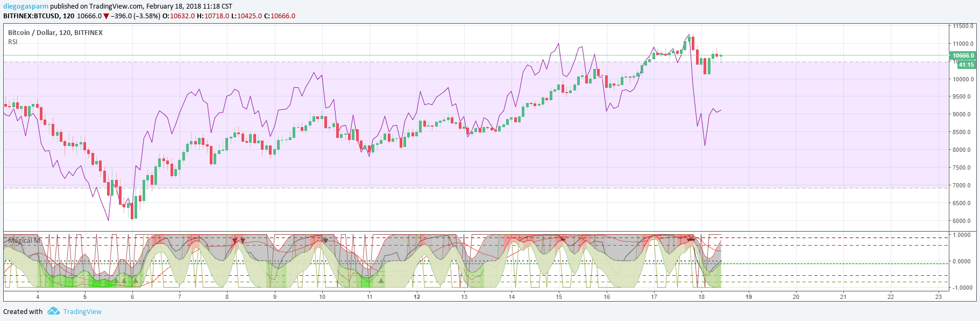Screen dimensions: 980x321
Task: Click date 23 on the time axis
Action: point(939,296)
